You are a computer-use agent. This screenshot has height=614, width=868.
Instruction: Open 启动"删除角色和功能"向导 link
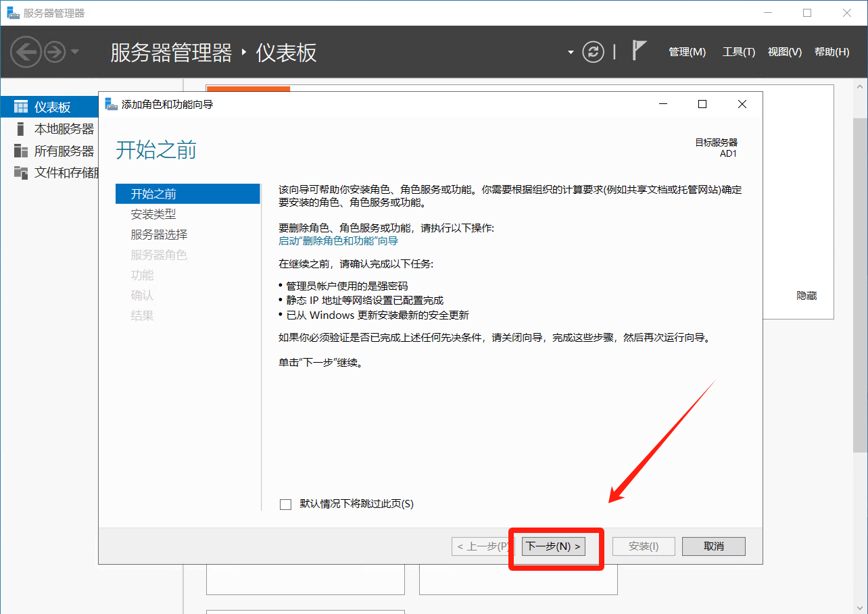(x=338, y=240)
